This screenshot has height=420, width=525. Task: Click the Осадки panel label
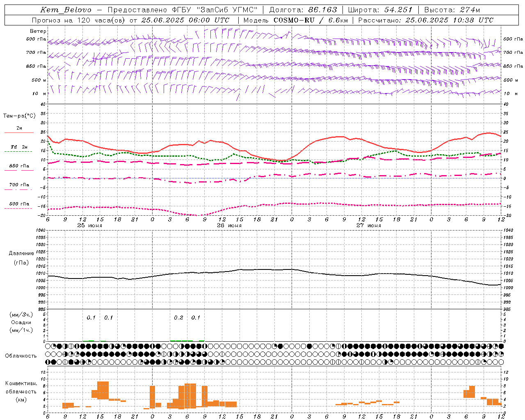pyautogui.click(x=21, y=322)
